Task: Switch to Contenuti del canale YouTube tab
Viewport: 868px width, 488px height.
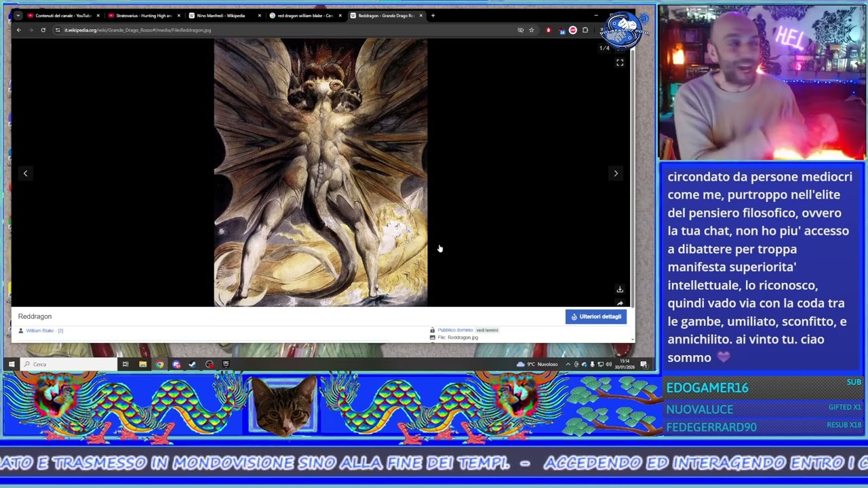Action: point(62,16)
